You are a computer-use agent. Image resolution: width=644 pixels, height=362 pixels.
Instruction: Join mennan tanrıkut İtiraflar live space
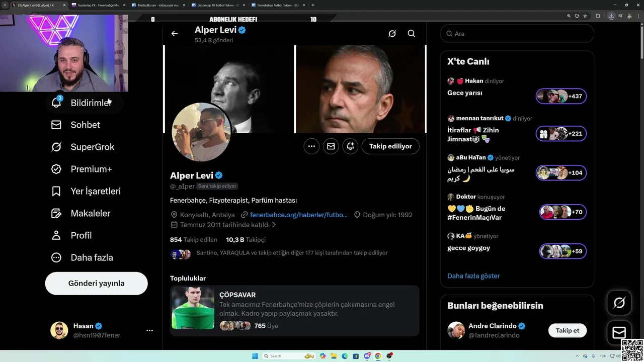[517, 129]
